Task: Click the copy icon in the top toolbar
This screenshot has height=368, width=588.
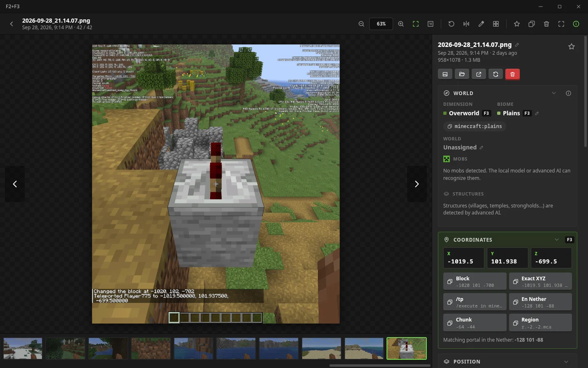Action: coord(531,24)
